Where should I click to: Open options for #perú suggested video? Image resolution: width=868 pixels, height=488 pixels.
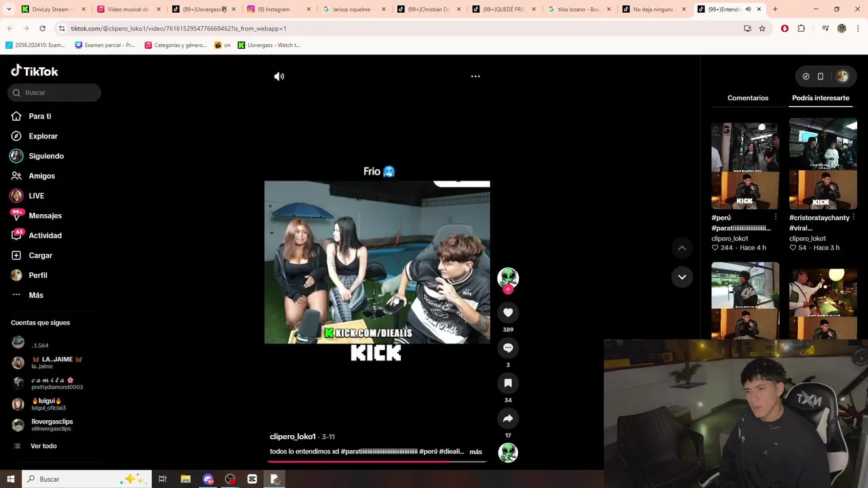coord(776,218)
